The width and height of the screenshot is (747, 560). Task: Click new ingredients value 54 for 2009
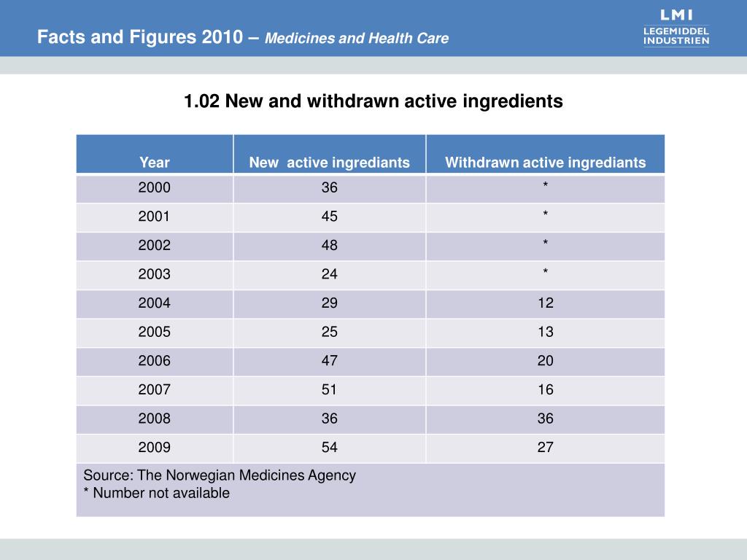click(x=329, y=447)
